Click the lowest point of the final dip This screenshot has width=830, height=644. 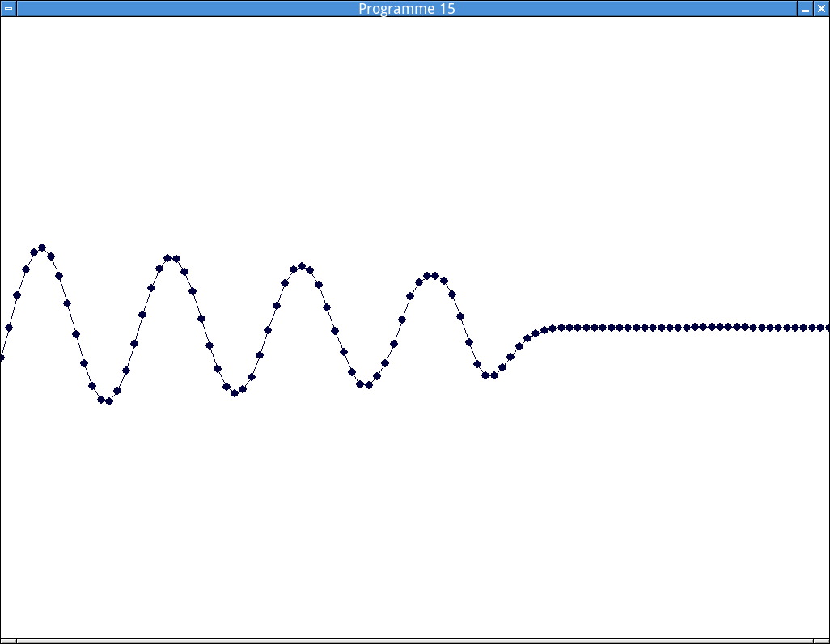(493, 375)
